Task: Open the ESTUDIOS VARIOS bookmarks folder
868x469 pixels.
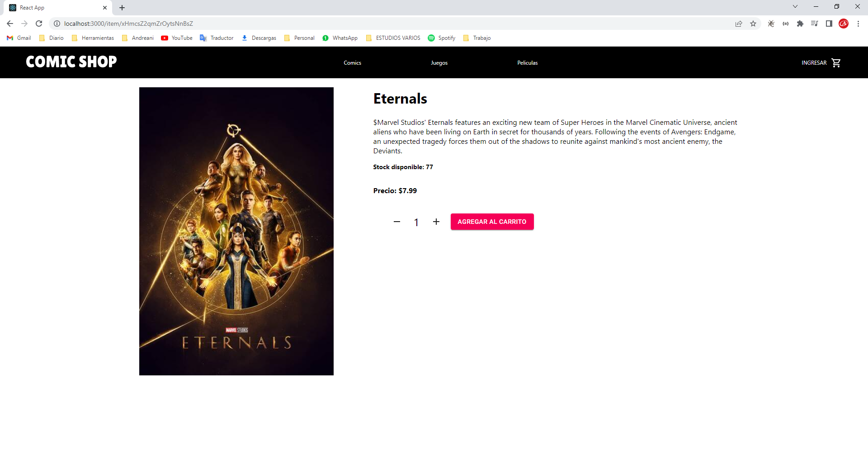Action: click(393, 38)
